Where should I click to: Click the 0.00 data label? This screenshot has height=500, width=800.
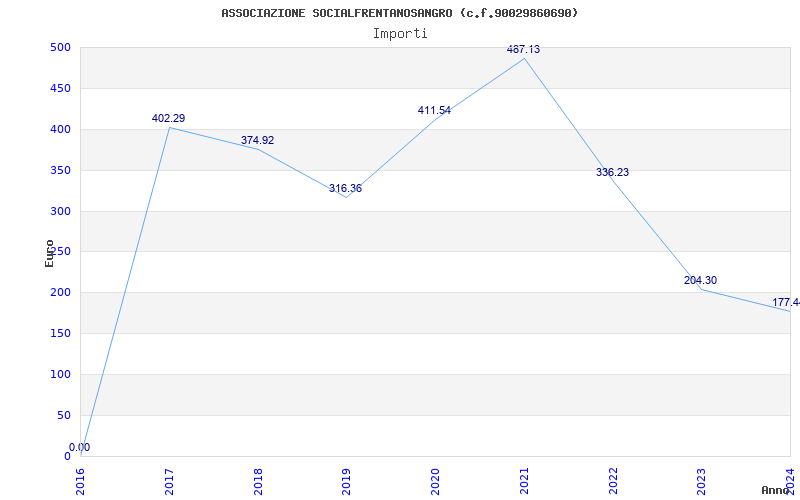[80, 447]
